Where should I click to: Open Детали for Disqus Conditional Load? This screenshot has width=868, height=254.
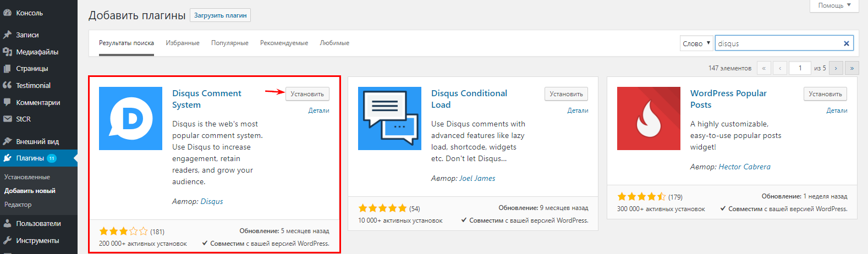(578, 111)
